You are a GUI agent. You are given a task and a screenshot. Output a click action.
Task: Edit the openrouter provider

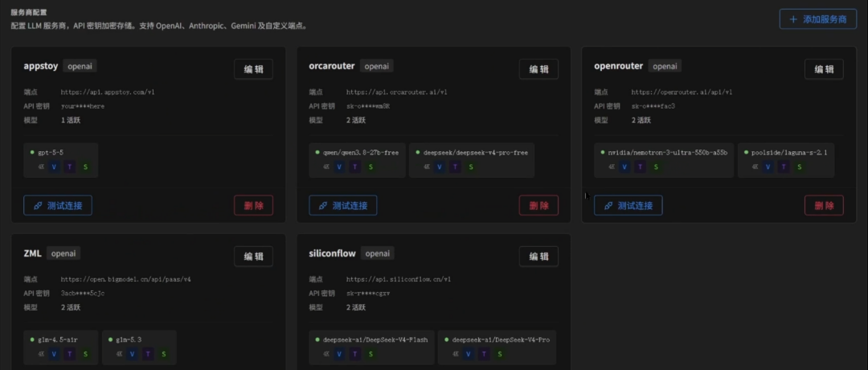point(824,69)
